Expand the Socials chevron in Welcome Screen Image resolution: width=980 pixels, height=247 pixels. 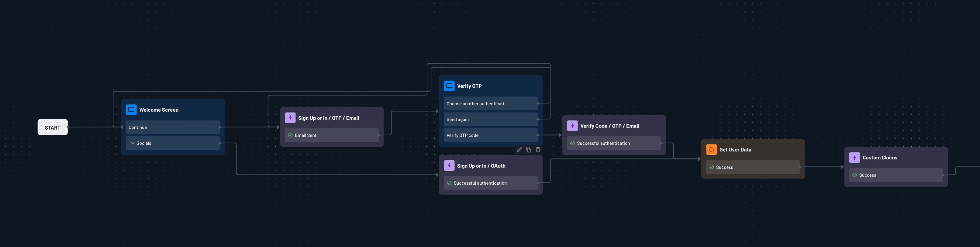pyautogui.click(x=133, y=143)
